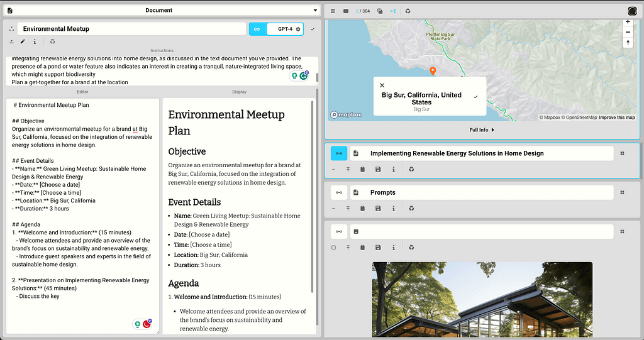Click the green lightbulb icon in Instructions box
Screen dimensions: 644x340
click(294, 76)
